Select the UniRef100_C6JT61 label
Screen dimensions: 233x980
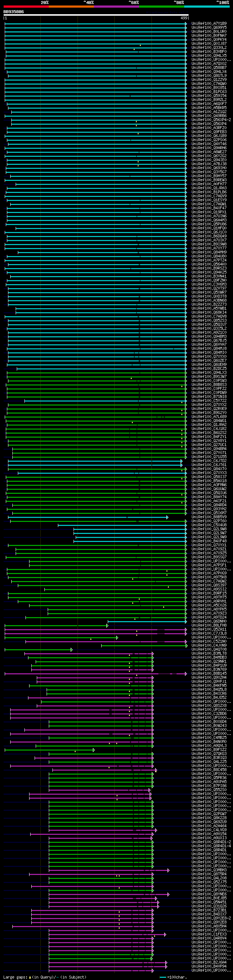point(209,465)
